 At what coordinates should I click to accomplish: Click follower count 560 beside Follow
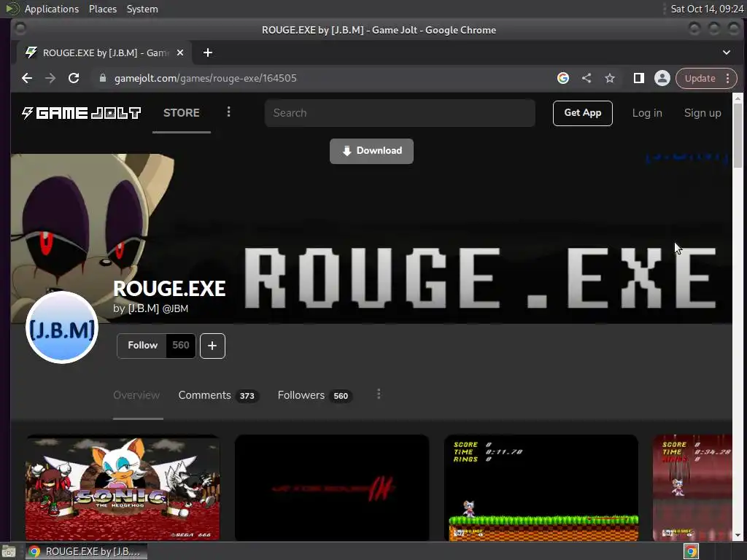pyautogui.click(x=181, y=346)
